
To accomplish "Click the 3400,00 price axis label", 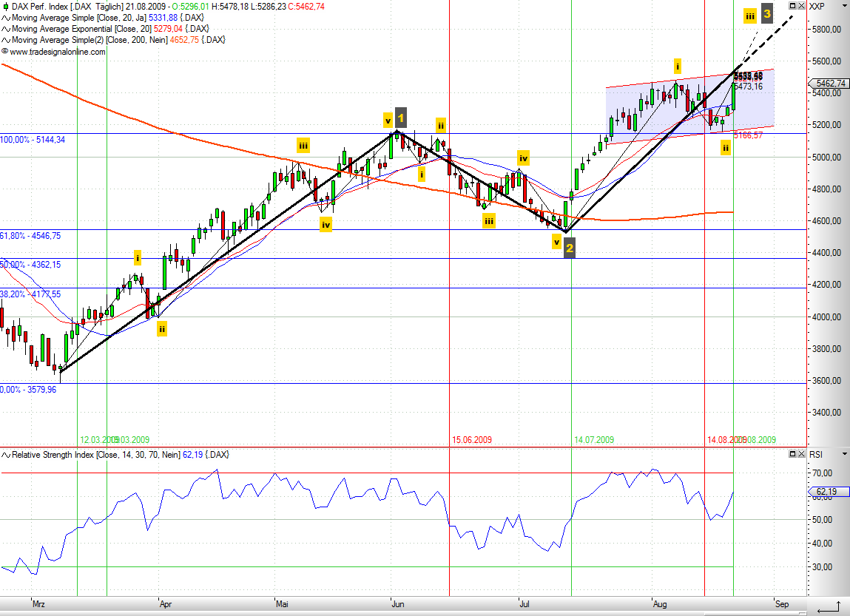I will click(x=826, y=413).
